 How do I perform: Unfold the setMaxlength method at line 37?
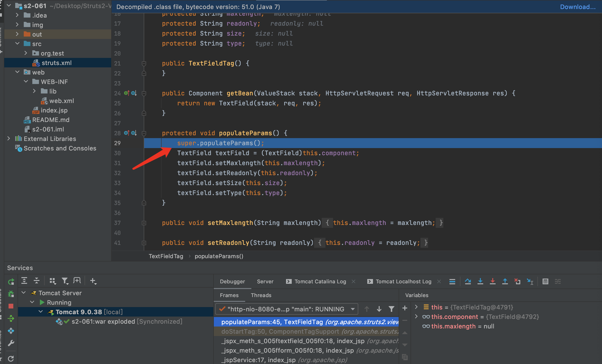click(144, 223)
